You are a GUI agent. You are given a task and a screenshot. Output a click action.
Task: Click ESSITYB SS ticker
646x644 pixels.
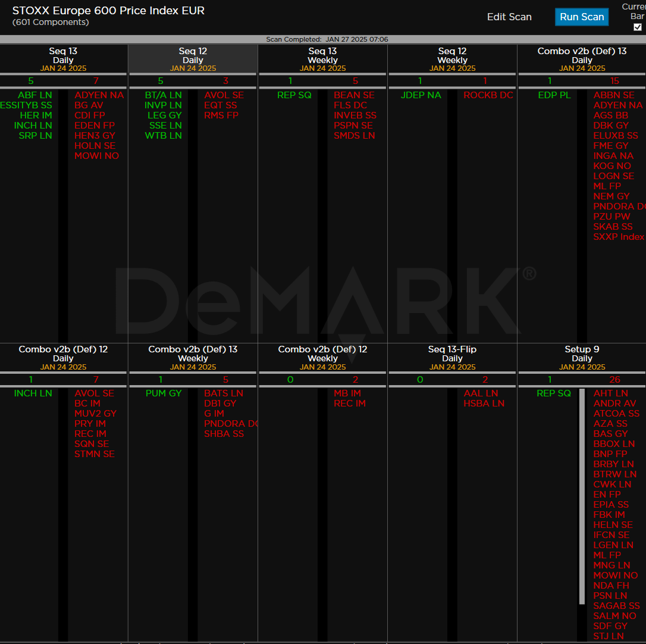[x=26, y=105]
